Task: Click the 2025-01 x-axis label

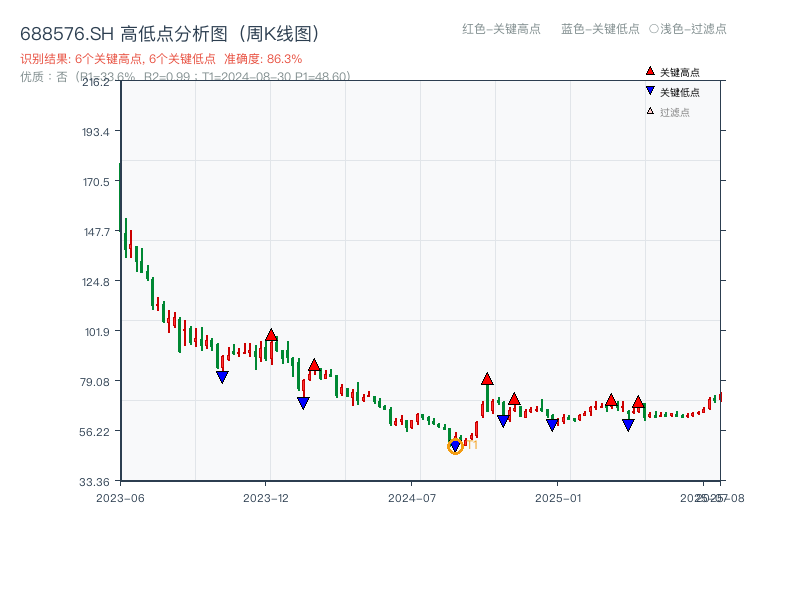Action: [558, 498]
